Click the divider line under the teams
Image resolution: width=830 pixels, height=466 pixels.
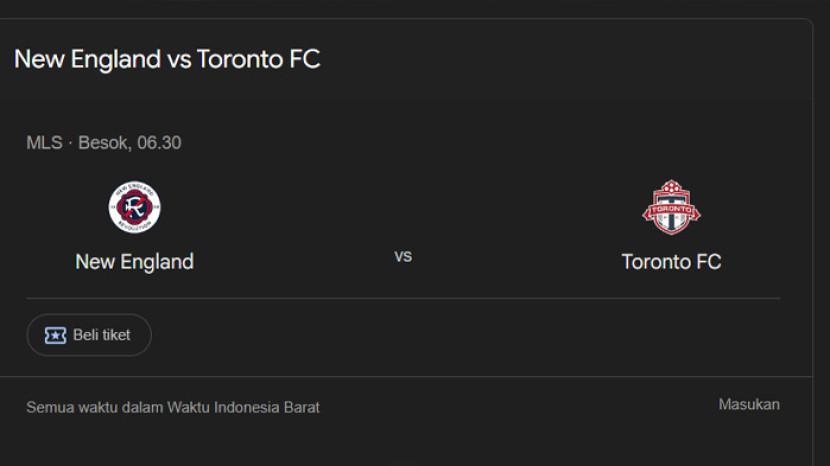click(x=403, y=298)
